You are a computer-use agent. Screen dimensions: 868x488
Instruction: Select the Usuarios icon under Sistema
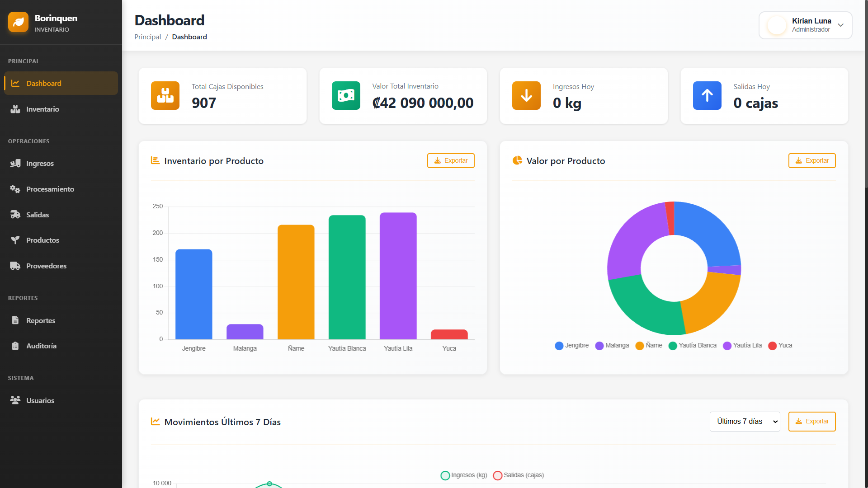point(14,400)
